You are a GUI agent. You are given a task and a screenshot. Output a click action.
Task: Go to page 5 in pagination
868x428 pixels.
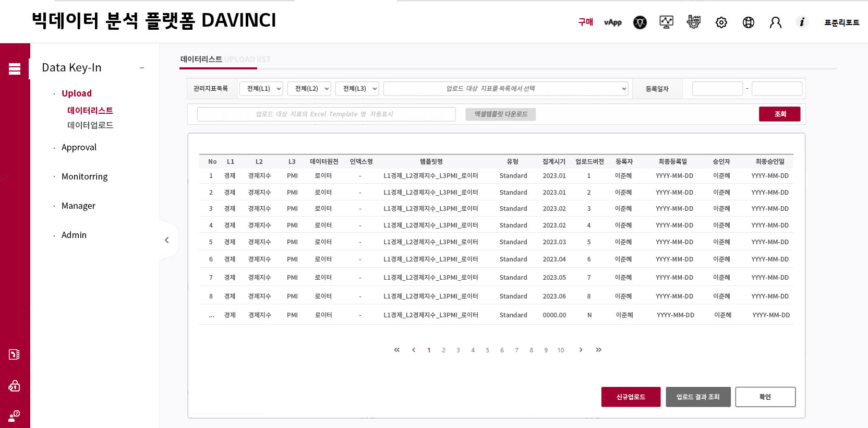tap(488, 350)
